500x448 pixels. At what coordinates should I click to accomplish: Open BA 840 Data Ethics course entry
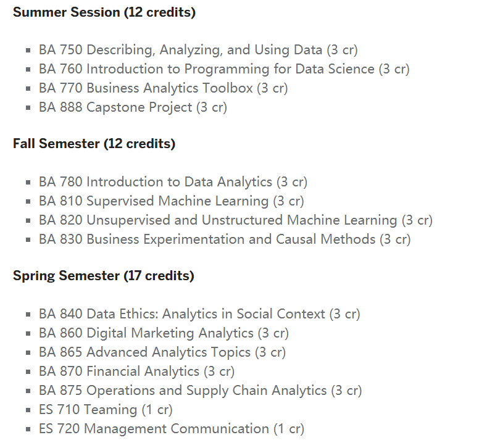point(199,314)
